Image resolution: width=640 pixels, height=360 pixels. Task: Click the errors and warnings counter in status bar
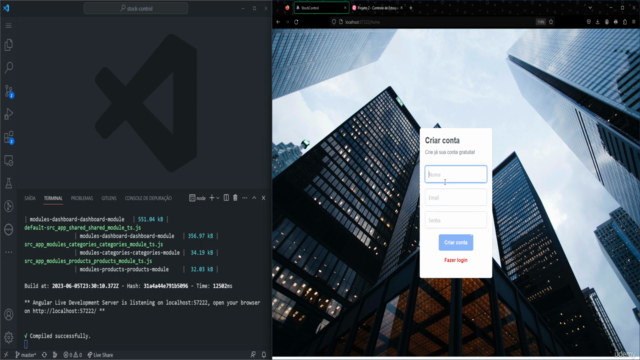tap(73, 355)
